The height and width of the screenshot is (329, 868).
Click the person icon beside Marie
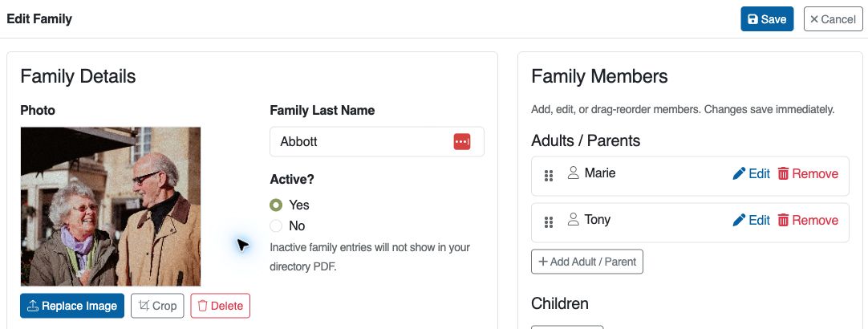point(574,173)
